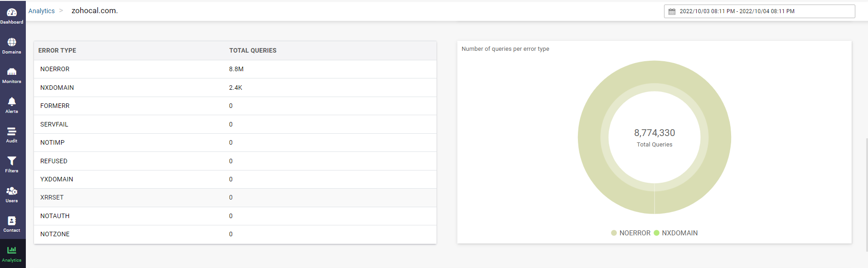
Task: Open the Dashboard gauge icon
Action: pyautogui.click(x=12, y=13)
